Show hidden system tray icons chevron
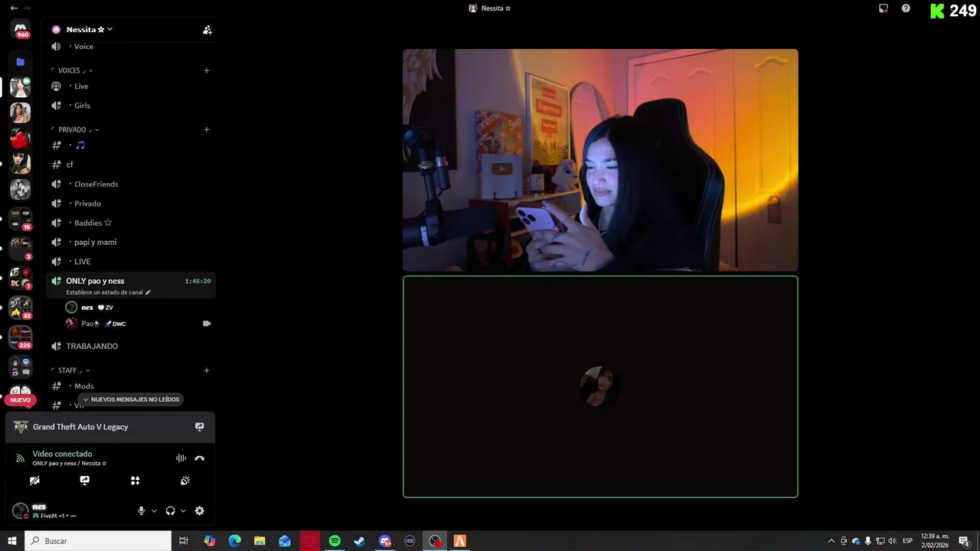Viewport: 980px width, 551px height. pos(831,541)
